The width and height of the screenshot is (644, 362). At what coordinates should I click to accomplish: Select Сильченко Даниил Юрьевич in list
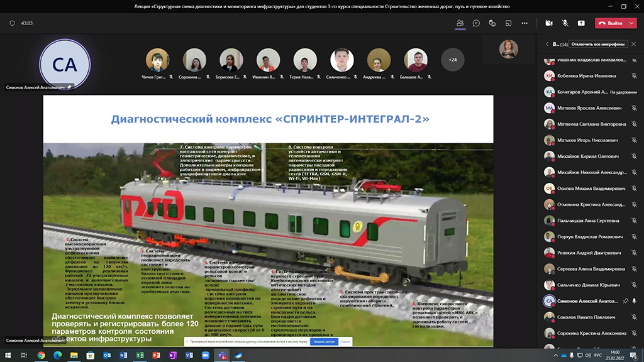pos(590,285)
